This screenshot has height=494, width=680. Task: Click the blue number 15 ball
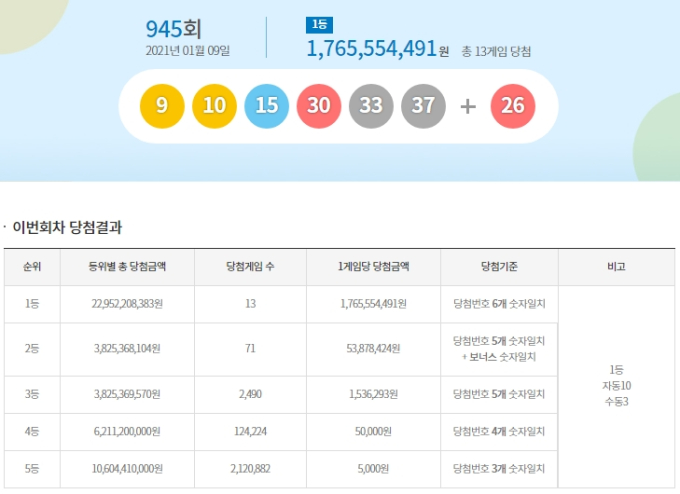[266, 106]
